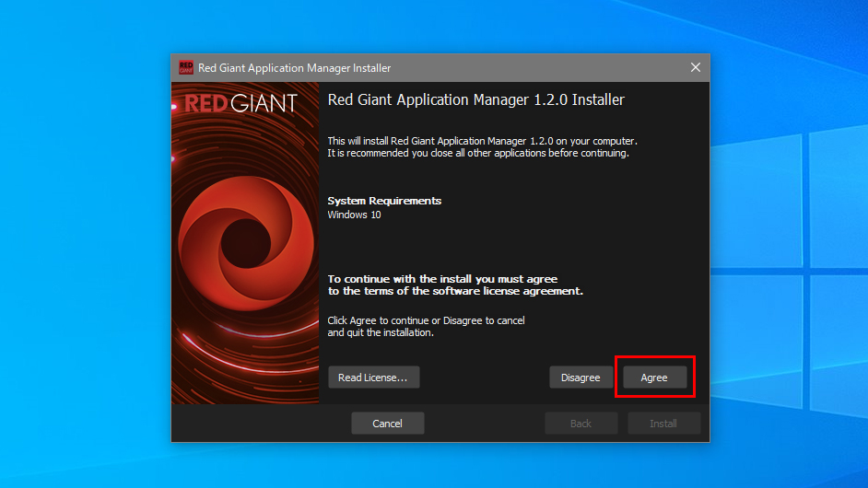Screen dimensions: 868x488
Task: Click the RED GIANT logo text
Action: (x=240, y=103)
